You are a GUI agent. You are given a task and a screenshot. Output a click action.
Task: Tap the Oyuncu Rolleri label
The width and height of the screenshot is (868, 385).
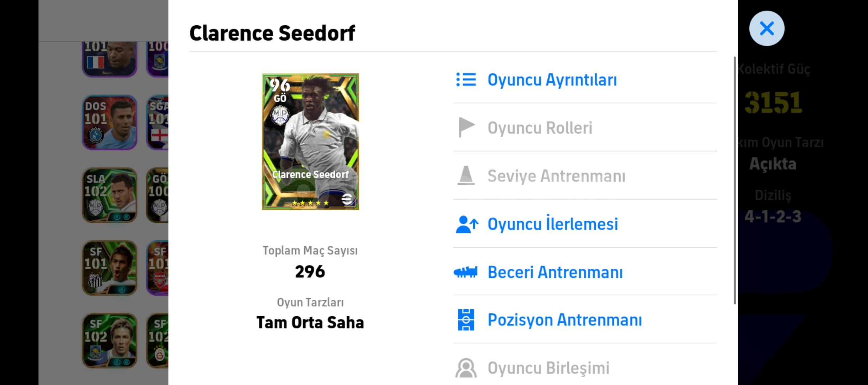coord(540,128)
